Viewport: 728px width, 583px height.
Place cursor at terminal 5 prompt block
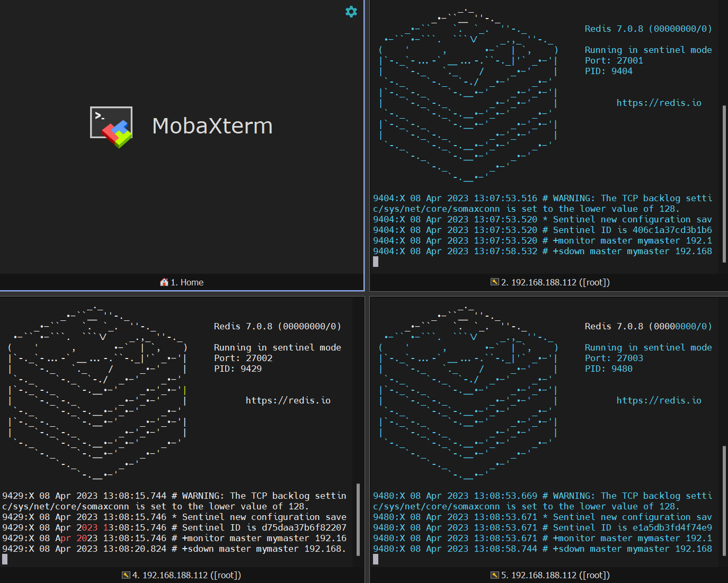point(376,559)
